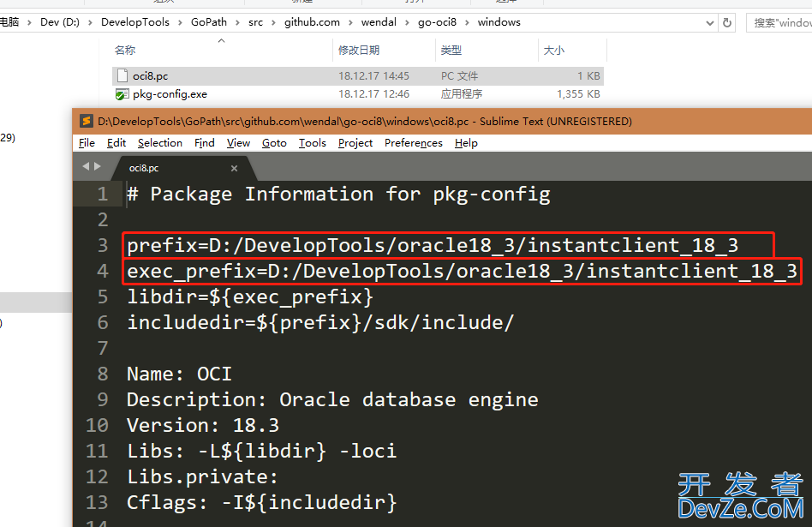Sort Explorer files by 修改日期 column
Screen dimensions: 812x527
click(359, 51)
